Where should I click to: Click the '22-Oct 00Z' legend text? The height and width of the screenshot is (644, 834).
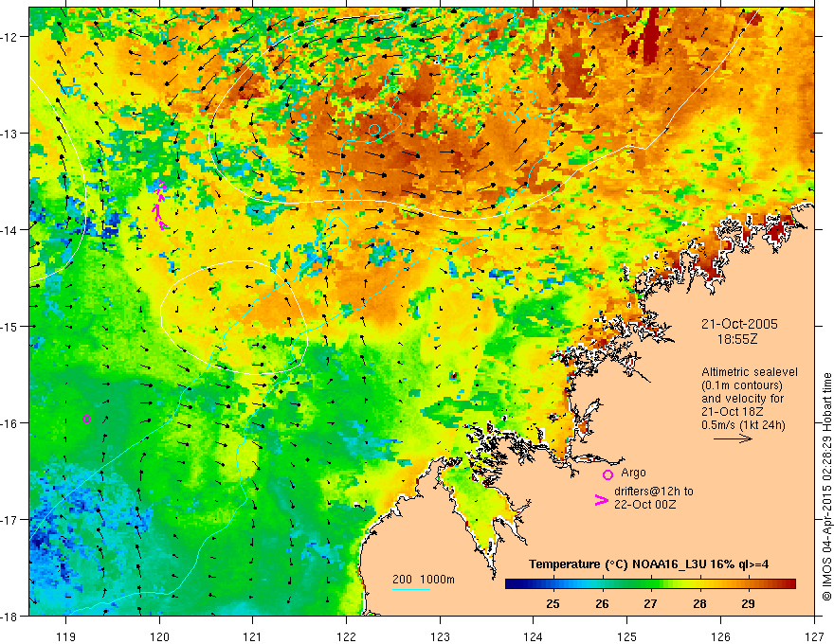(x=644, y=505)
